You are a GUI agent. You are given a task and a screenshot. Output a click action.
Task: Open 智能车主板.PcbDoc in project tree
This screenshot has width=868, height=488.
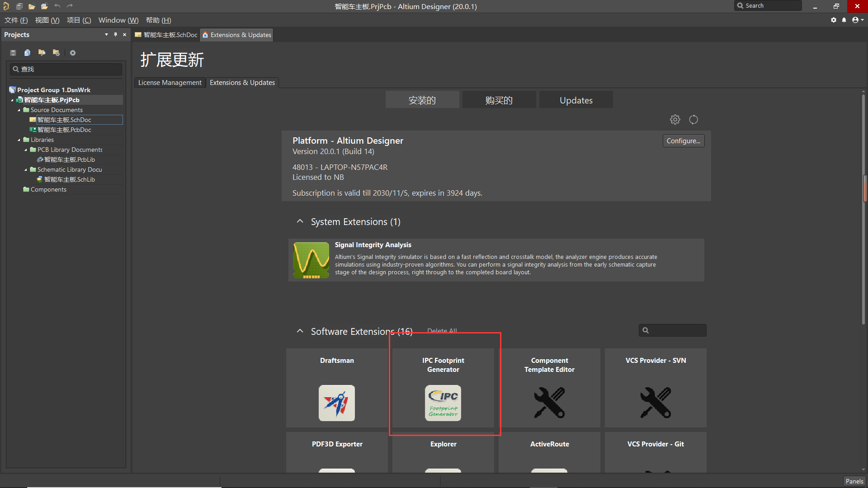click(x=64, y=130)
